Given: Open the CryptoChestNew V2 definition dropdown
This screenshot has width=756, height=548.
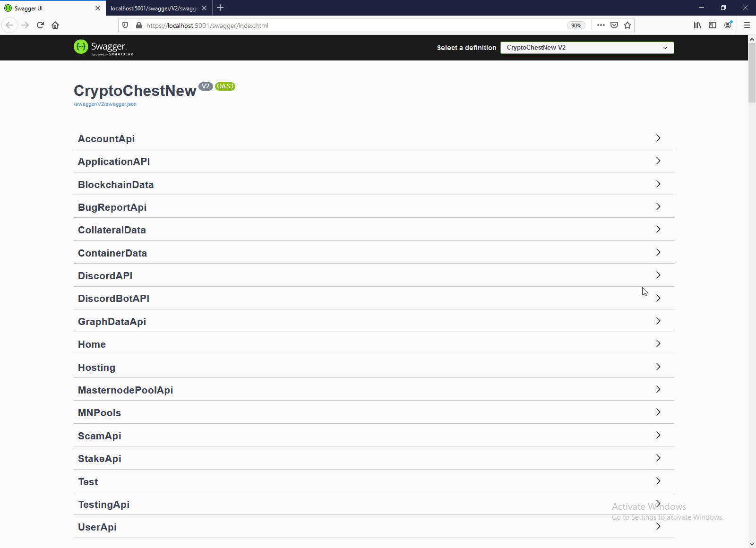Looking at the screenshot, I should click(x=587, y=47).
